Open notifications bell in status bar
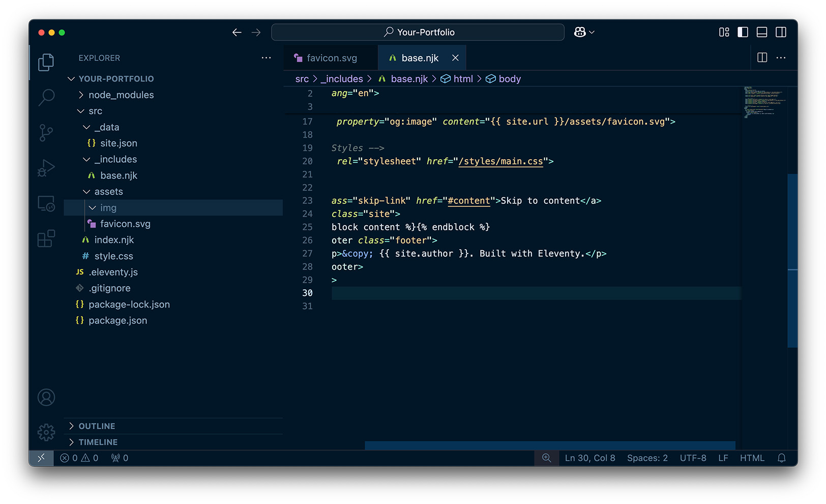Screen dimensions: 826x504 (x=782, y=458)
